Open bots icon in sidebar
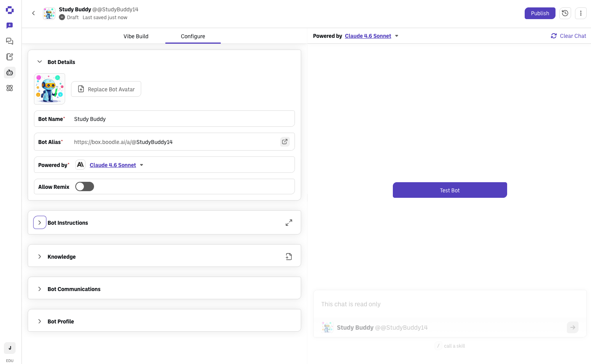 pyautogui.click(x=10, y=73)
